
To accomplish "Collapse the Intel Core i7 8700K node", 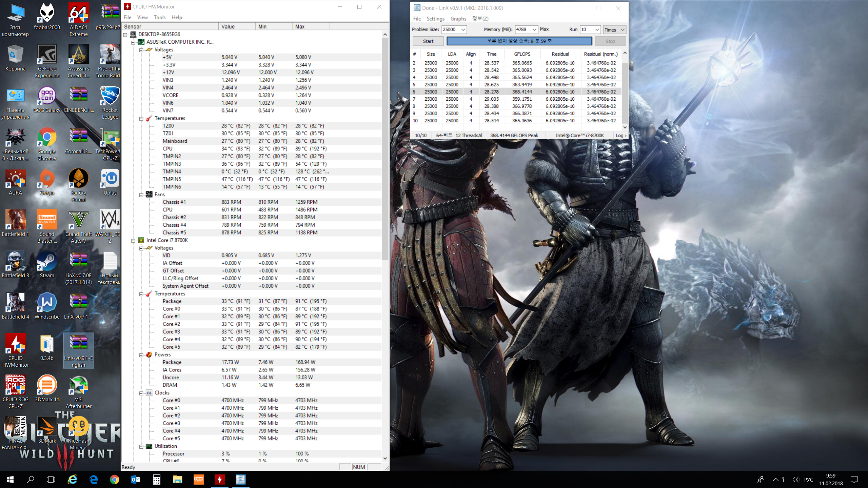I will point(133,241).
